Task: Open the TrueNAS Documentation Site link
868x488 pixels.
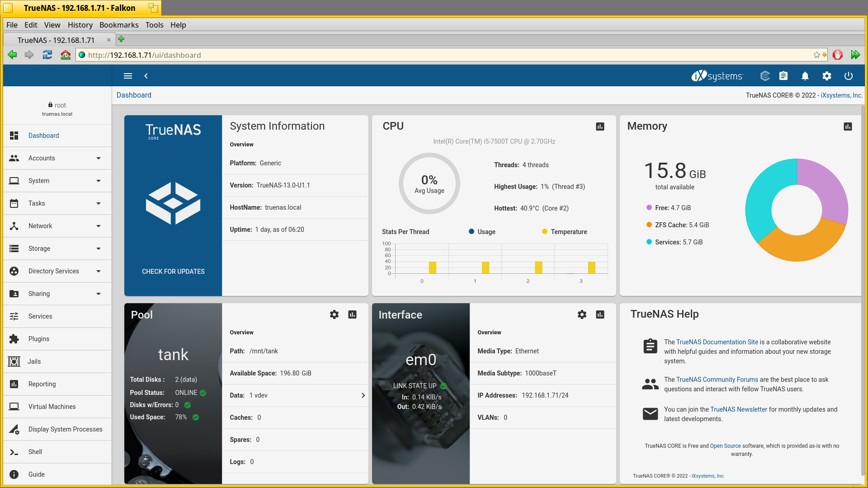Action: click(x=717, y=342)
